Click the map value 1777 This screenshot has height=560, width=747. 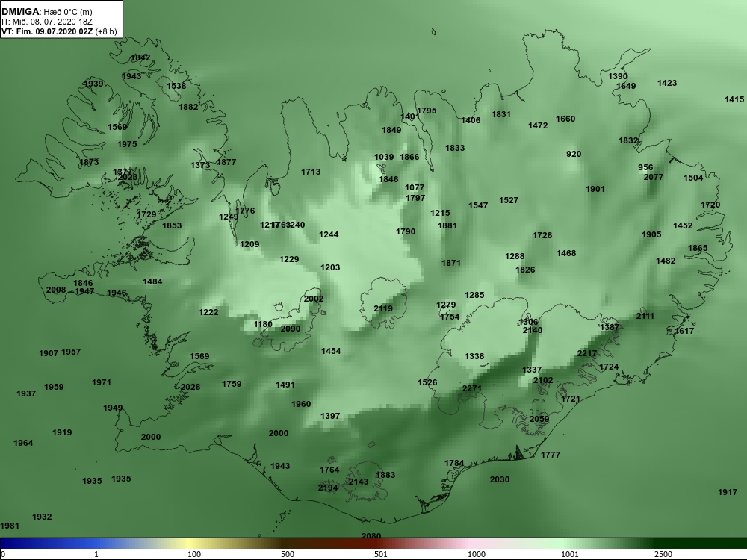click(x=551, y=455)
